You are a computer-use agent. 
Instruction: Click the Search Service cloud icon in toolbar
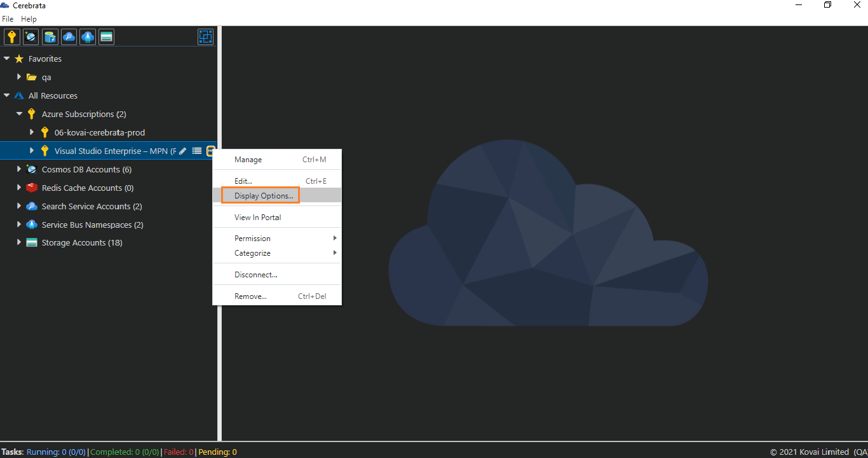(x=69, y=36)
